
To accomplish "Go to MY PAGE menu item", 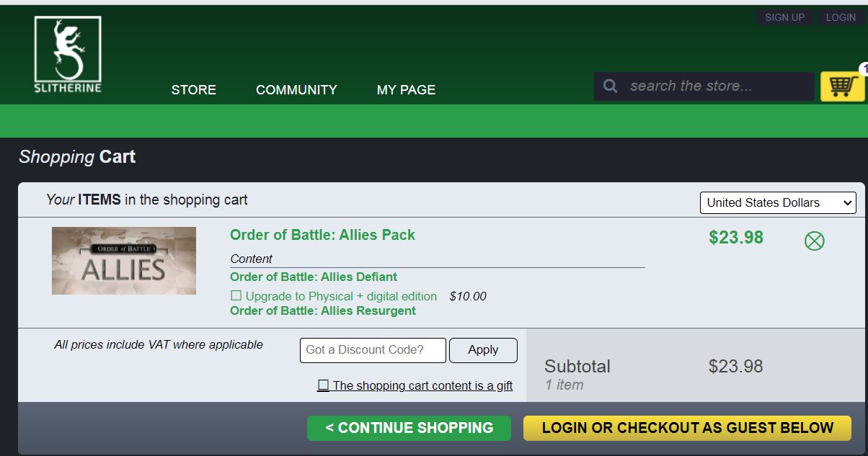I will (406, 90).
